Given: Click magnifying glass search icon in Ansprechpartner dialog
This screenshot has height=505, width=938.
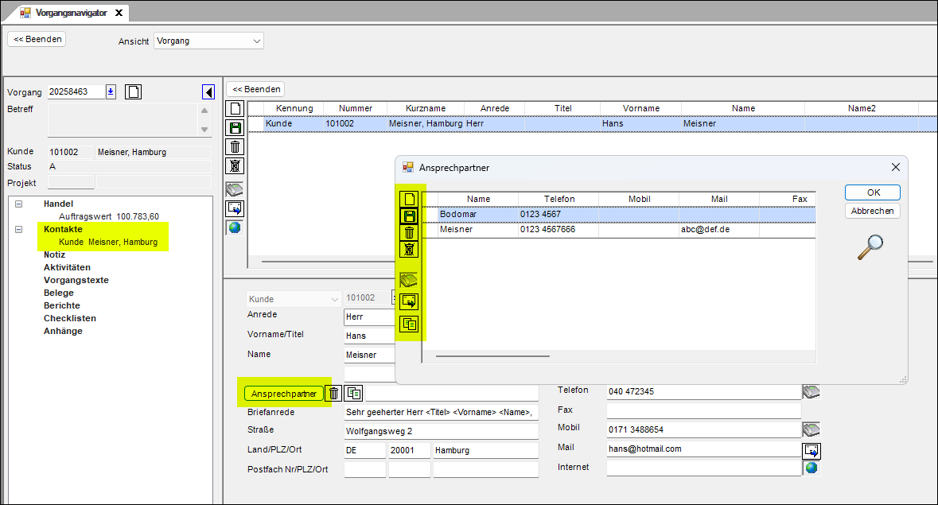Looking at the screenshot, I should [x=870, y=247].
